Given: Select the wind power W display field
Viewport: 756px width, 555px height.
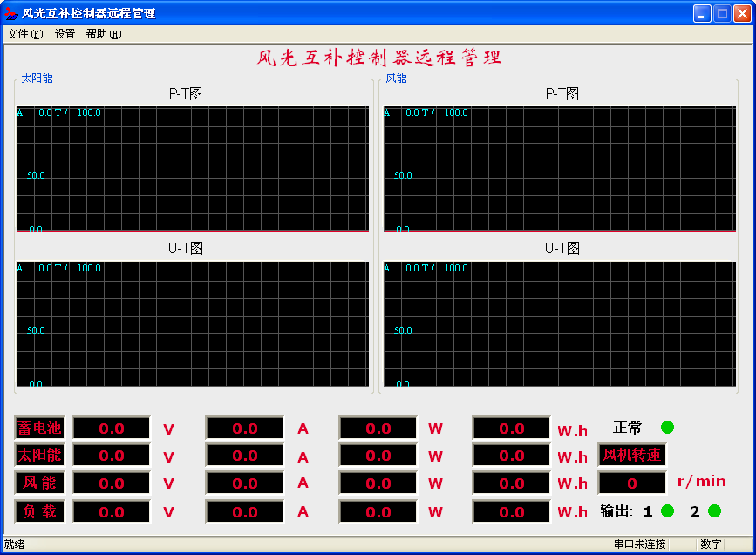Looking at the screenshot, I should point(378,483).
